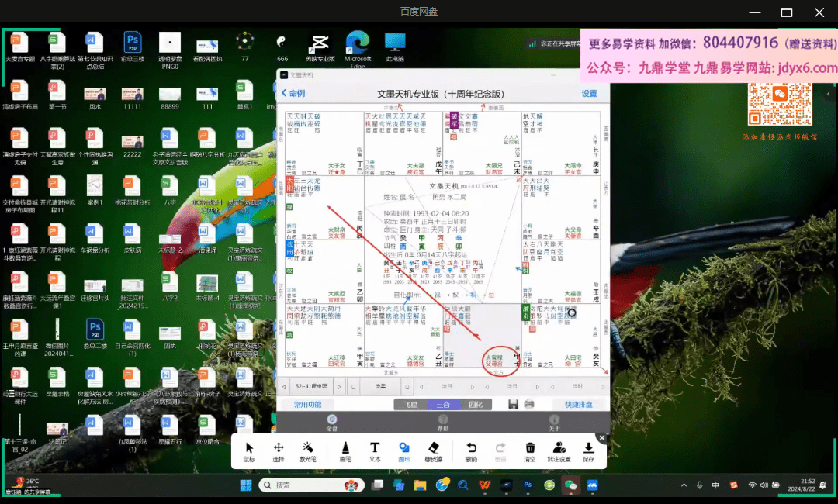838x504 pixels.
Task: Pick the 激光笔 laser pointer tool
Action: point(307,451)
